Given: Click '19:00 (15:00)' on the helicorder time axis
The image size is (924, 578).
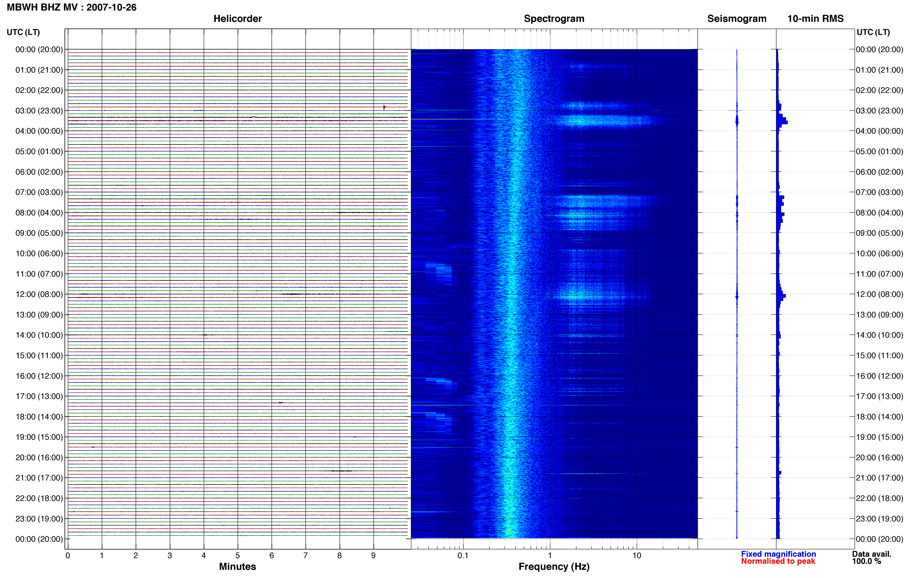Looking at the screenshot, I should point(39,437).
